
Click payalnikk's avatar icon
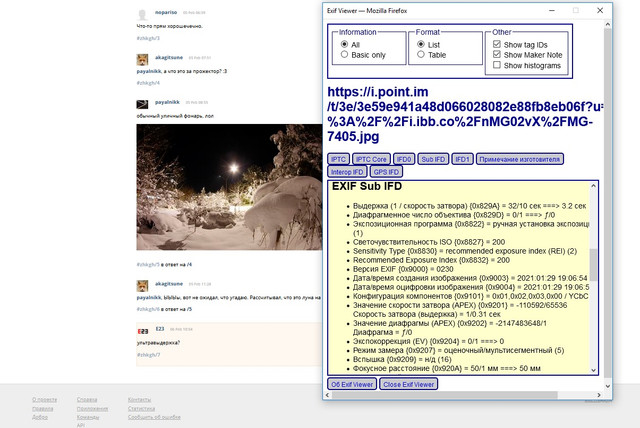tap(142, 104)
